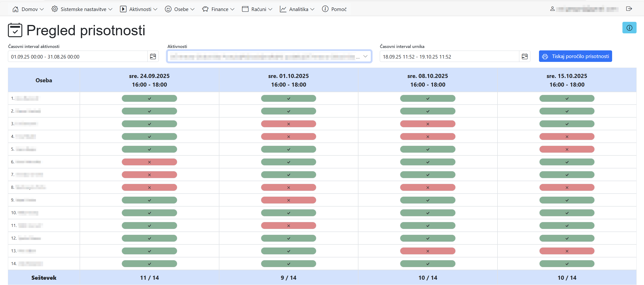Expand the Aktivnosti selection dropdown
This screenshot has height=285, width=644.
point(365,56)
